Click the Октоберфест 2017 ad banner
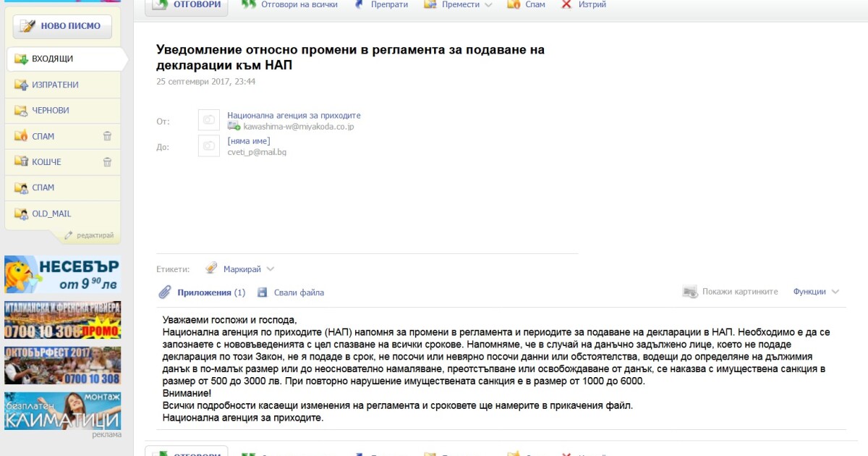 point(62,366)
